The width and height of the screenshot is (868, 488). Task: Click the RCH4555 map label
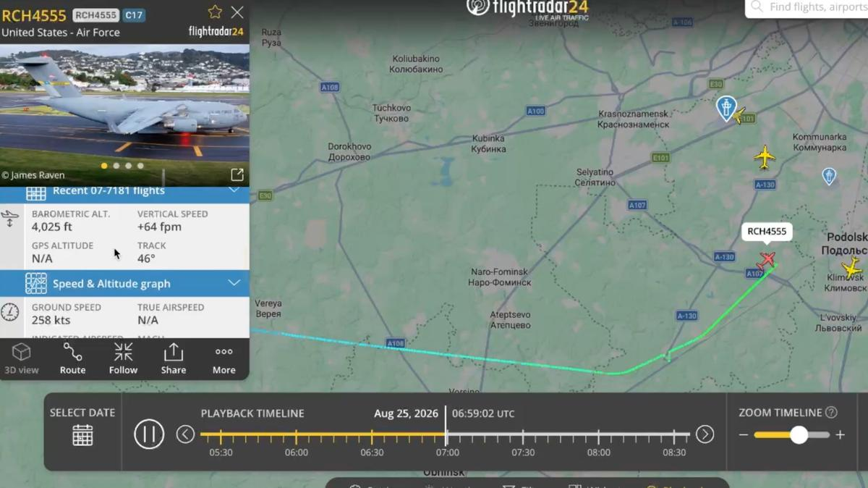coord(767,232)
